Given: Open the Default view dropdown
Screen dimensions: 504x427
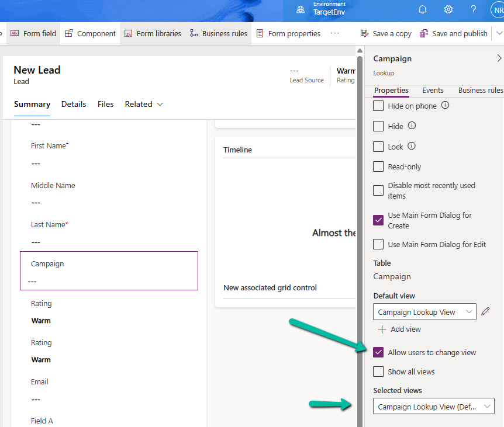Looking at the screenshot, I should (424, 311).
